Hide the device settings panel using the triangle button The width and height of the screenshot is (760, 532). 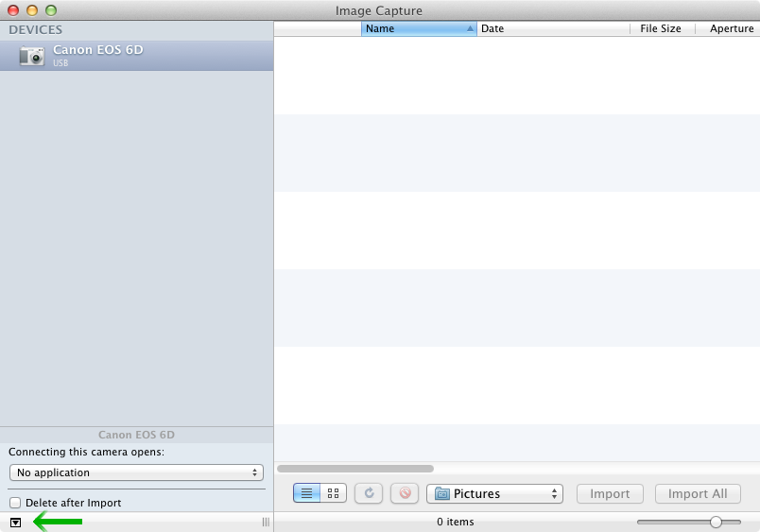(x=15, y=523)
